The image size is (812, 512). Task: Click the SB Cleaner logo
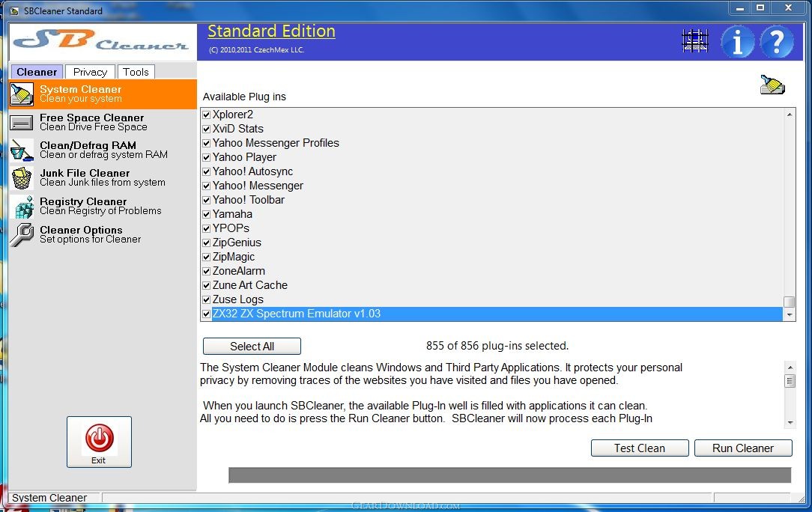tap(103, 41)
